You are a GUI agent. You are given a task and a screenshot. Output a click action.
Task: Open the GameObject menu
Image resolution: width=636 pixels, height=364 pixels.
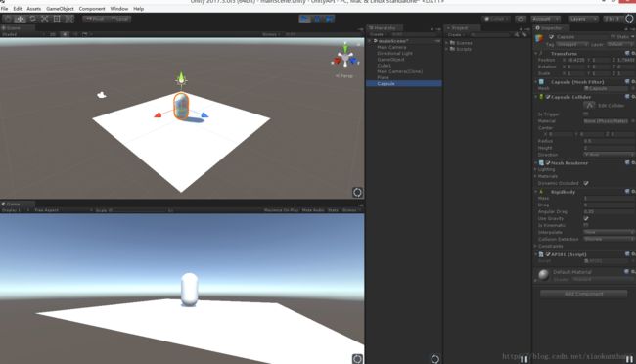[60, 9]
